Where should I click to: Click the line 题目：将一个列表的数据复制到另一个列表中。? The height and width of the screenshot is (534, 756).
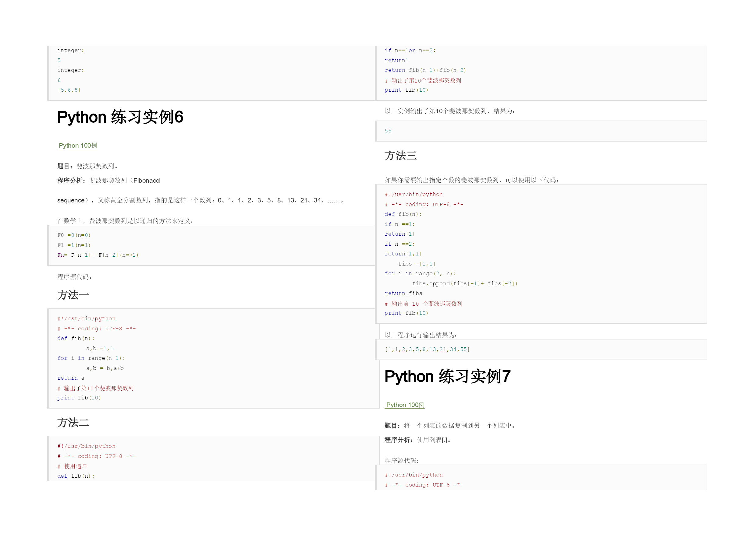(450, 425)
